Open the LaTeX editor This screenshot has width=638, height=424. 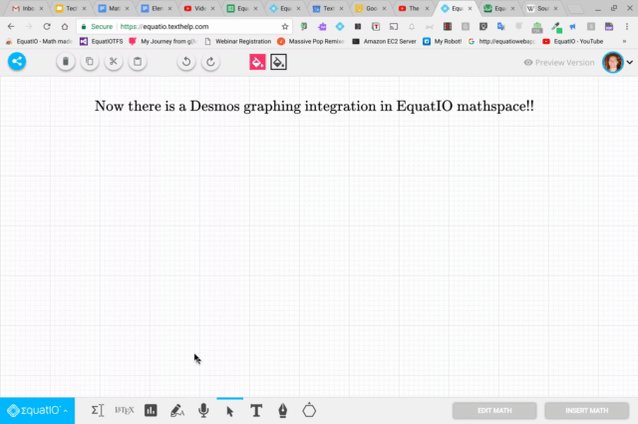point(124,411)
